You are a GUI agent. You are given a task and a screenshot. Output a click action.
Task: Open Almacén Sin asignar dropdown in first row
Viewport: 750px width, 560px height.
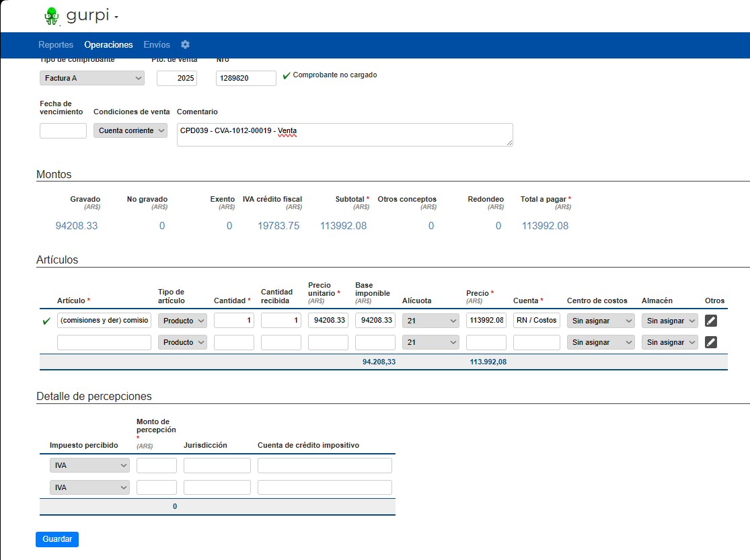pos(670,321)
